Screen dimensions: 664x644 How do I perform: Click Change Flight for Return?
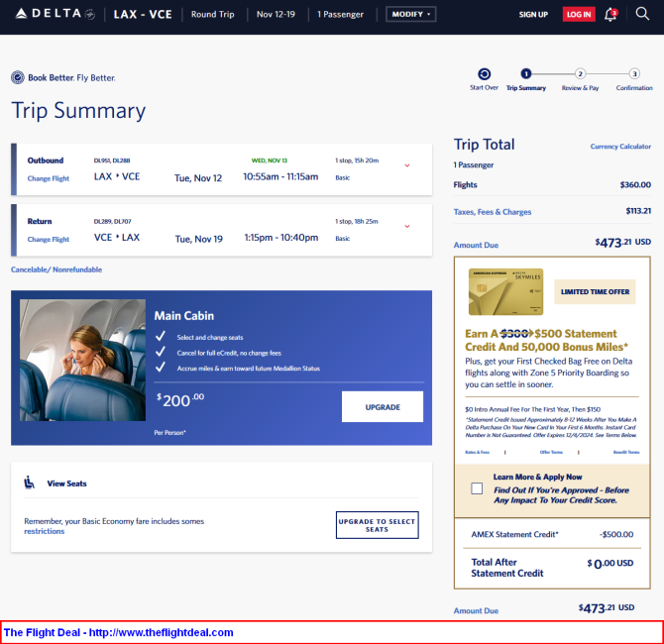pyautogui.click(x=49, y=240)
